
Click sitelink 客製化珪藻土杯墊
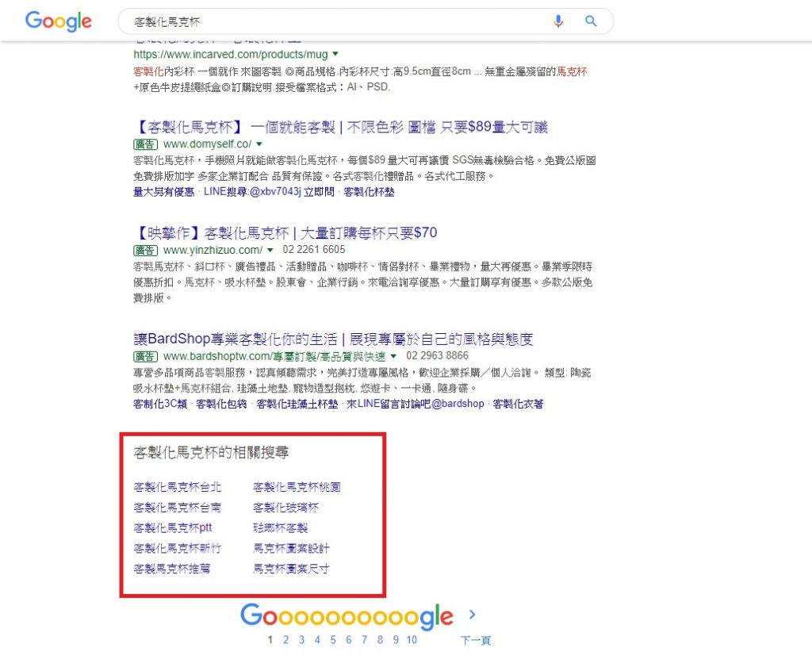pos(297,404)
